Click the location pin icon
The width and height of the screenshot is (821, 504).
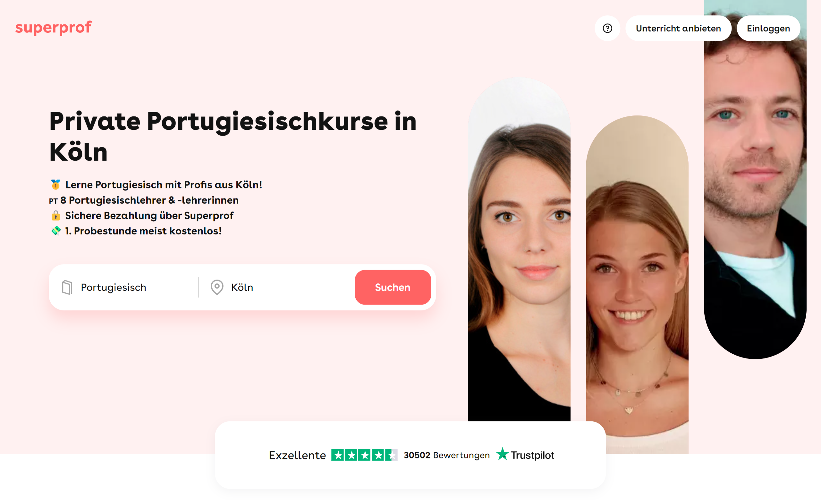tap(217, 287)
